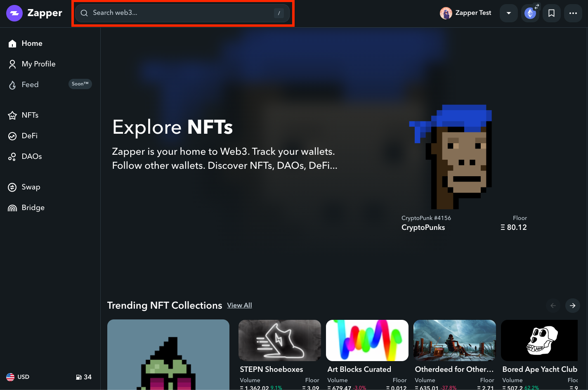Open the three-dot more options menu
Screen dimensions: 588x390
(x=573, y=13)
